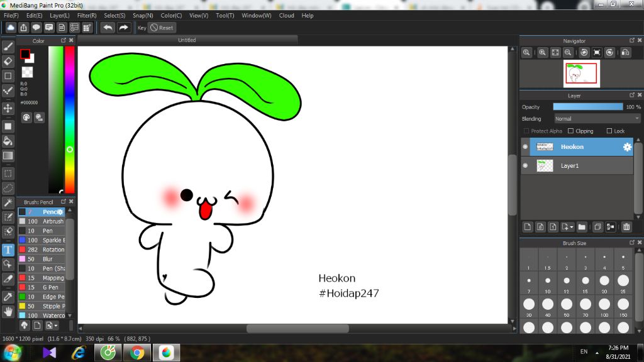Select the G Pen brush
The image size is (644, 362).
pos(42,287)
